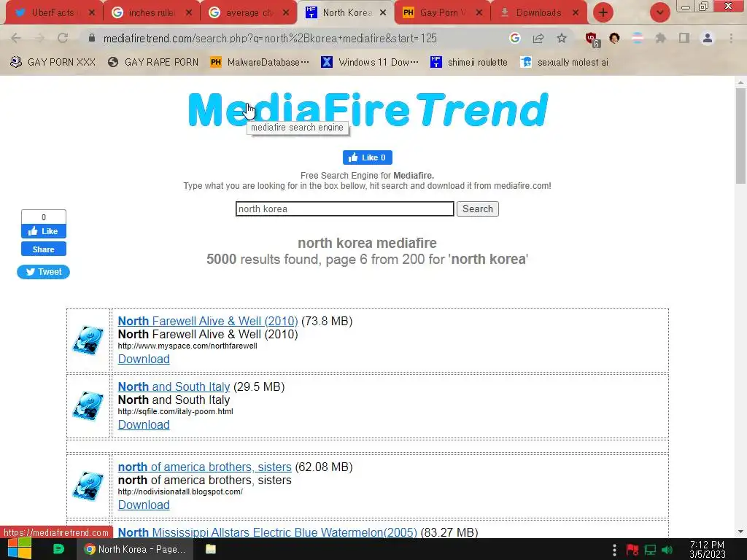
Task: Open the uBlock extension icon showing 6
Action: click(x=592, y=39)
